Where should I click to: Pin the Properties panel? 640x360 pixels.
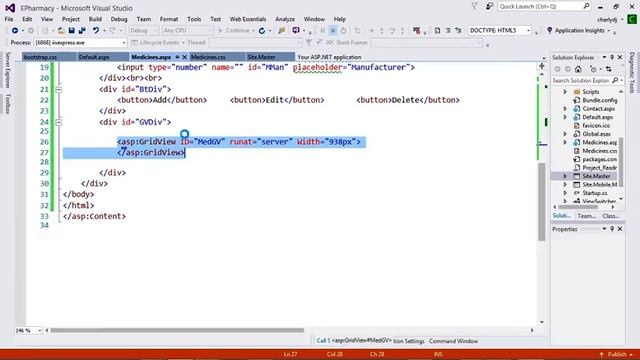(612, 229)
